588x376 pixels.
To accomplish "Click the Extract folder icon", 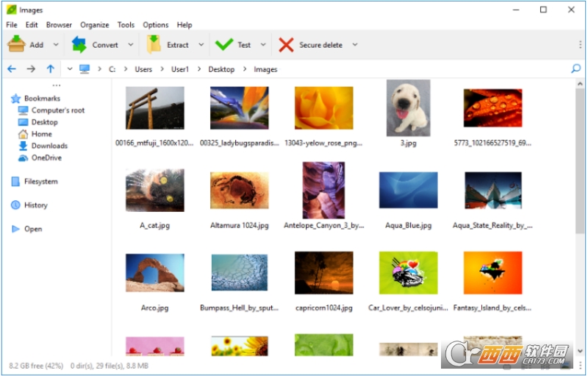I will (x=154, y=44).
